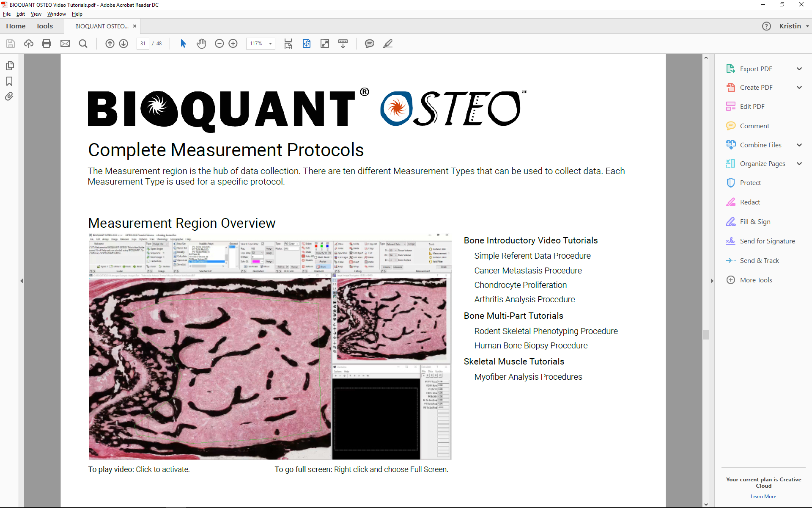The image size is (812, 508).
Task: Click the full screen mode icon
Action: [325, 44]
